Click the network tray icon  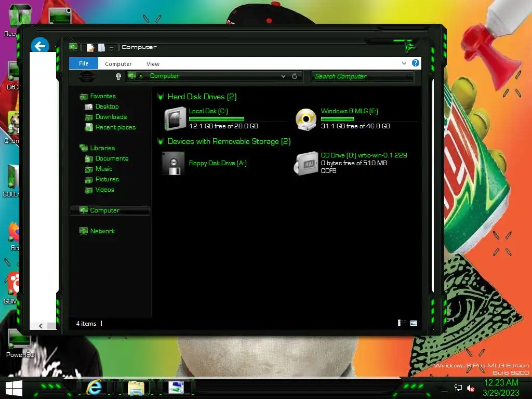458,388
